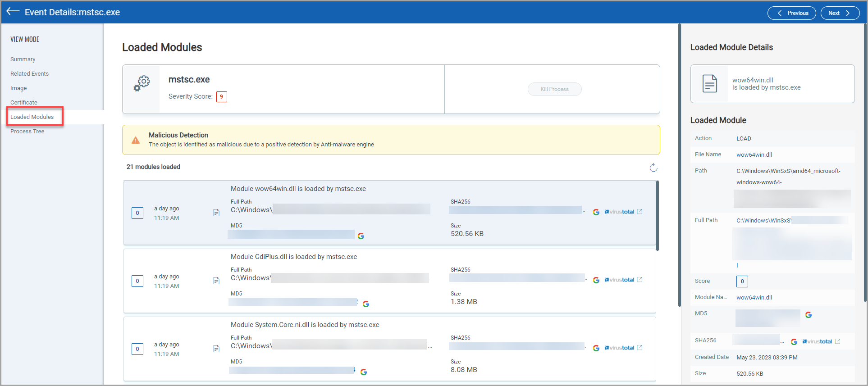Screen dimensions: 868x386
Task: Open the Process Tree view
Action: [27, 132]
